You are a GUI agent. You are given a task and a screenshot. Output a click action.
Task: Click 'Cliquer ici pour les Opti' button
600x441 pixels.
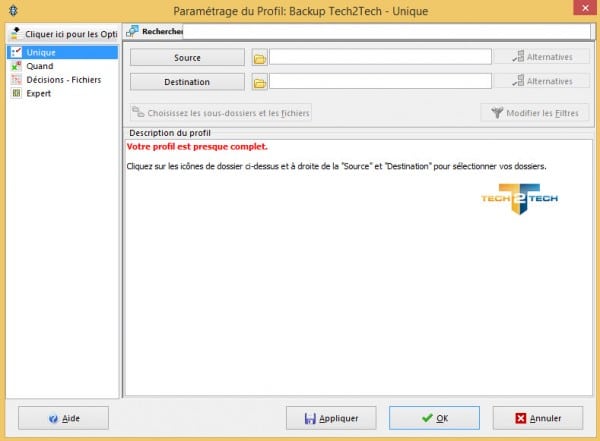click(62, 33)
